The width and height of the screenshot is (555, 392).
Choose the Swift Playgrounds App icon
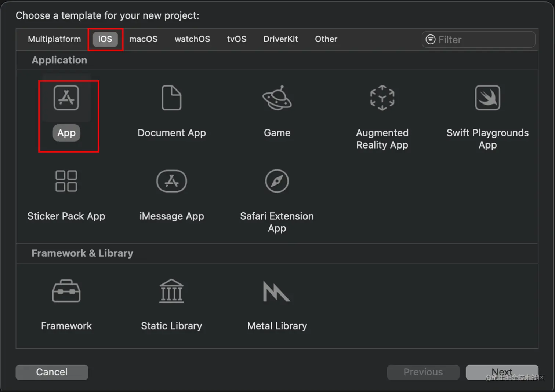pos(487,98)
